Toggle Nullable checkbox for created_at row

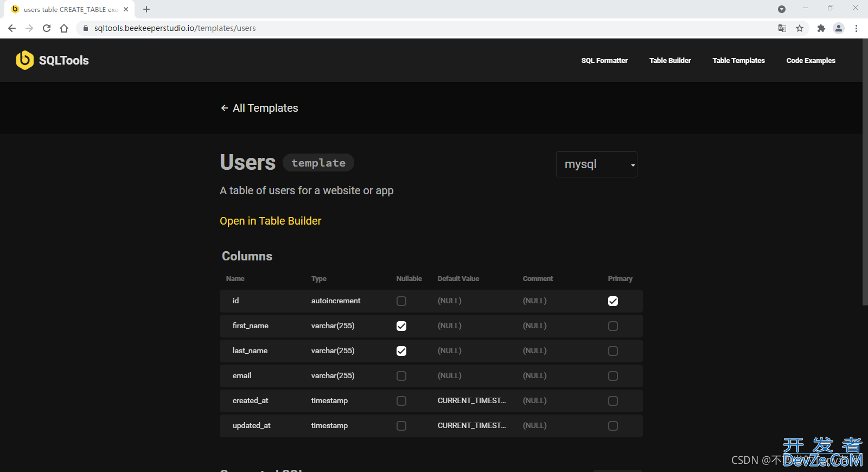coord(401,401)
